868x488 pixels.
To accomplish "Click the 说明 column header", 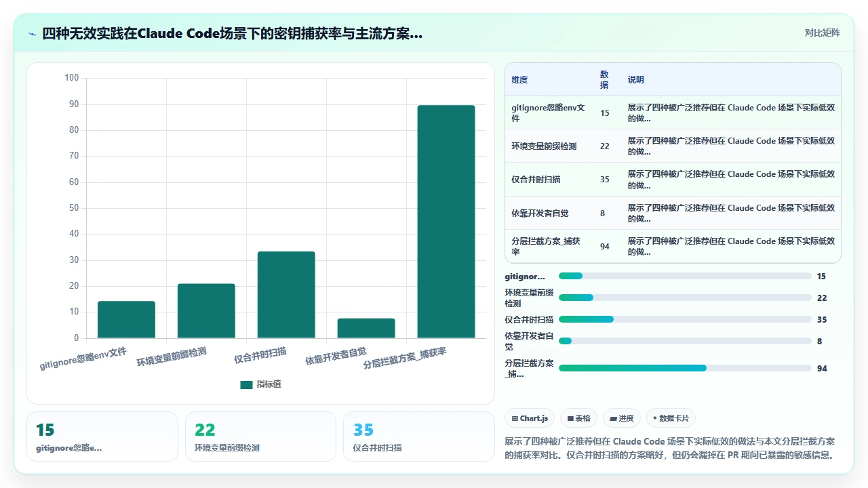I will (x=636, y=80).
